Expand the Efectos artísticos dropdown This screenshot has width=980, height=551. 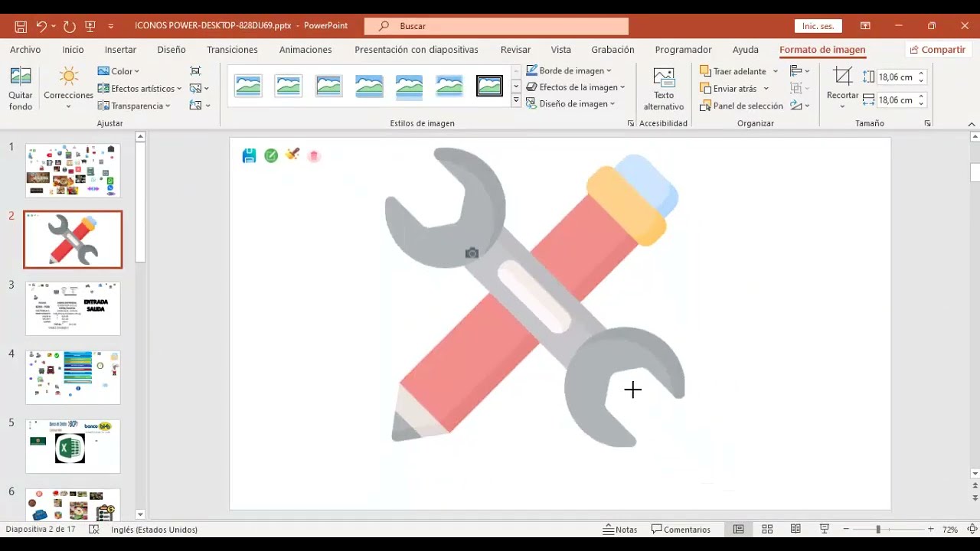[x=140, y=89]
